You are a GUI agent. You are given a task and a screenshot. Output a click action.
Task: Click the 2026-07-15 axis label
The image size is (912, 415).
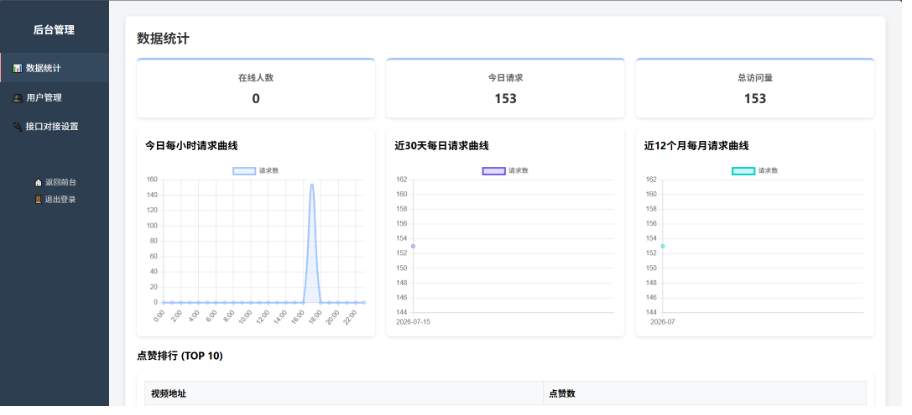[413, 322]
